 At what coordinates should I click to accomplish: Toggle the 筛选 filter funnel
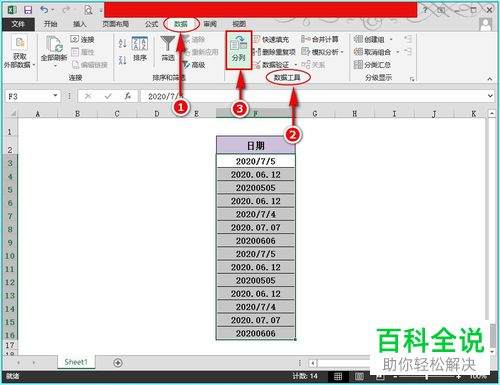(168, 49)
